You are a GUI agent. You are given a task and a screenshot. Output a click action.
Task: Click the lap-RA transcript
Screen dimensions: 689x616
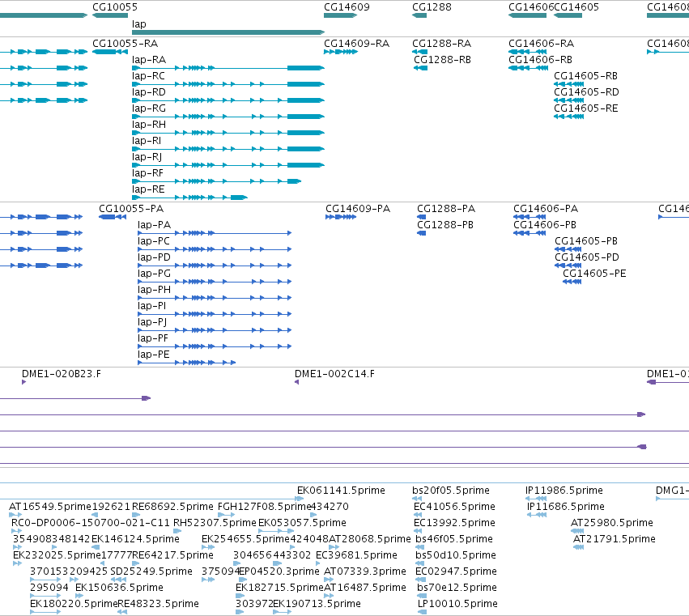(228, 68)
